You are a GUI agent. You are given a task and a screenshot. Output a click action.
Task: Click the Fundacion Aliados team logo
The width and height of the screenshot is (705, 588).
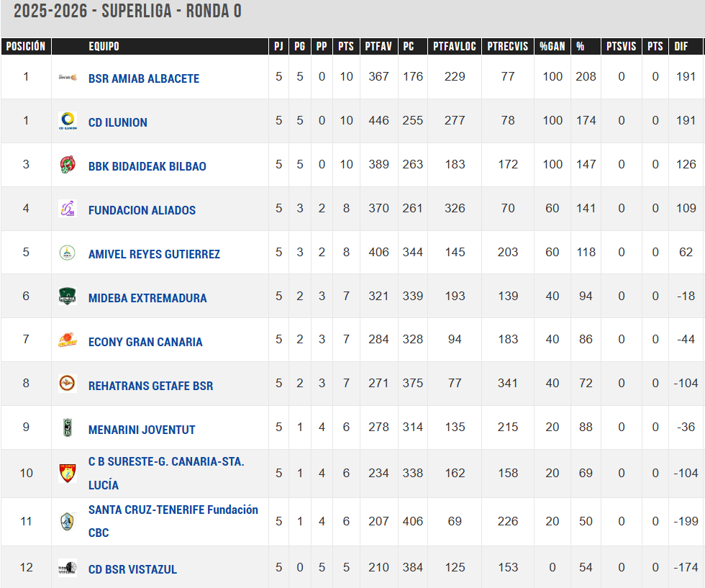tap(68, 209)
